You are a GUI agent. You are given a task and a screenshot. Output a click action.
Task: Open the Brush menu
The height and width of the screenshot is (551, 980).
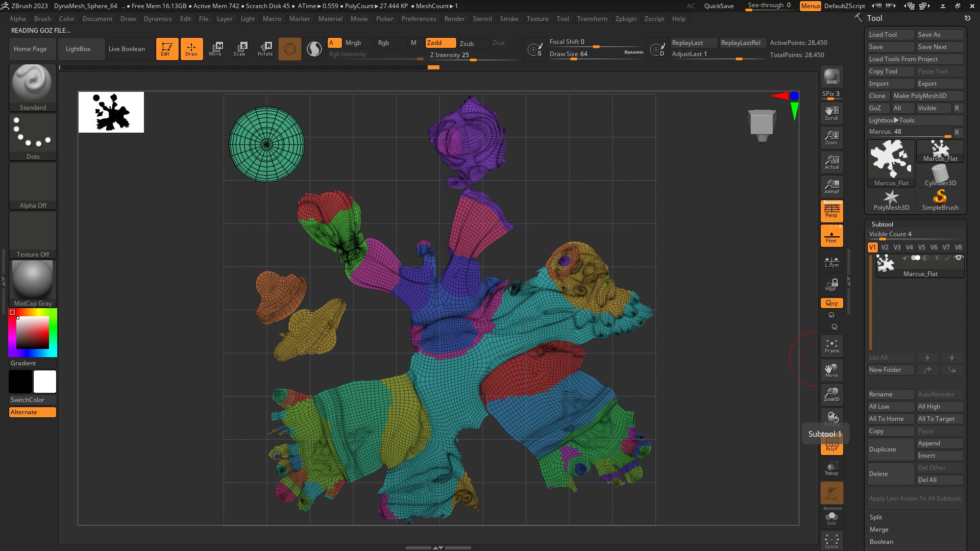42,19
